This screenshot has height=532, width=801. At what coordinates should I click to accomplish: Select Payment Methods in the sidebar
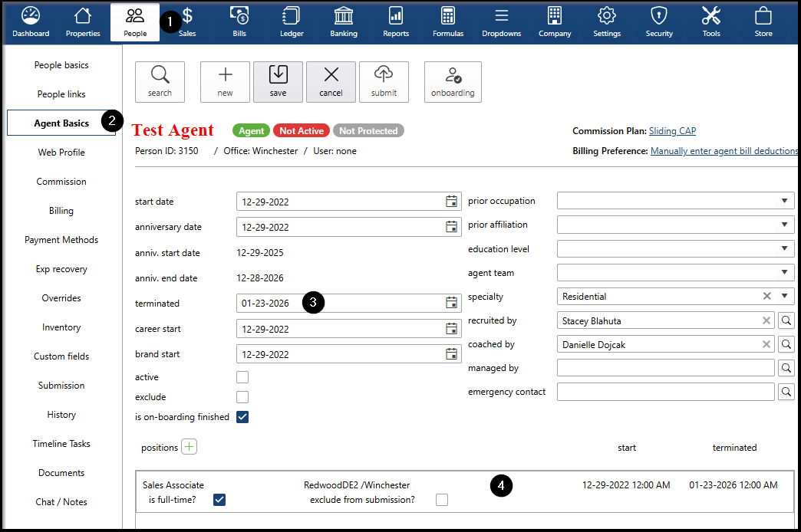pos(61,240)
